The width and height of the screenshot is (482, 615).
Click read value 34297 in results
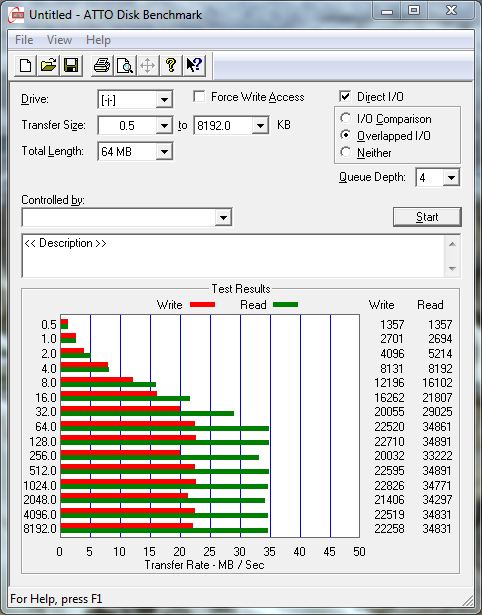(x=437, y=500)
